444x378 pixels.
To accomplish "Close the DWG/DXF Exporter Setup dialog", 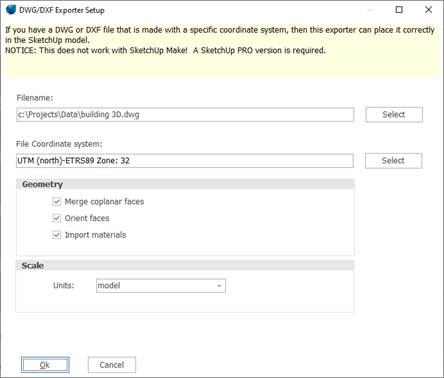I will pyautogui.click(x=428, y=10).
